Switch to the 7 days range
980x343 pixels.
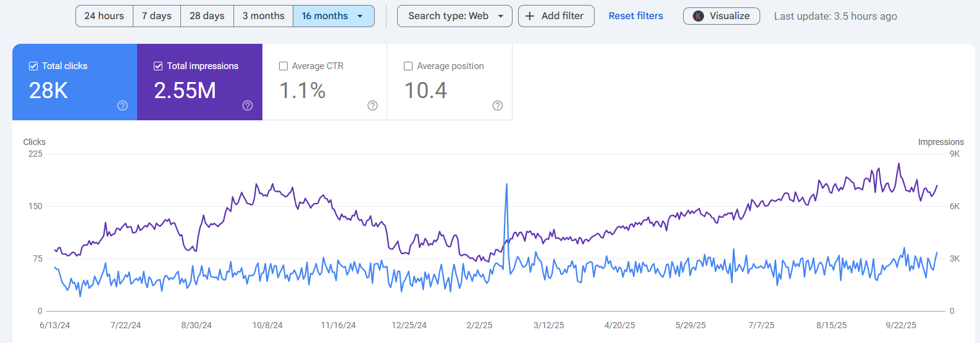tap(157, 16)
